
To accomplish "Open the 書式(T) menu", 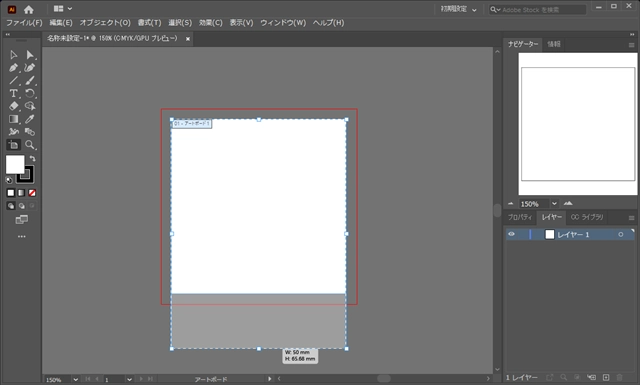I will point(149,23).
